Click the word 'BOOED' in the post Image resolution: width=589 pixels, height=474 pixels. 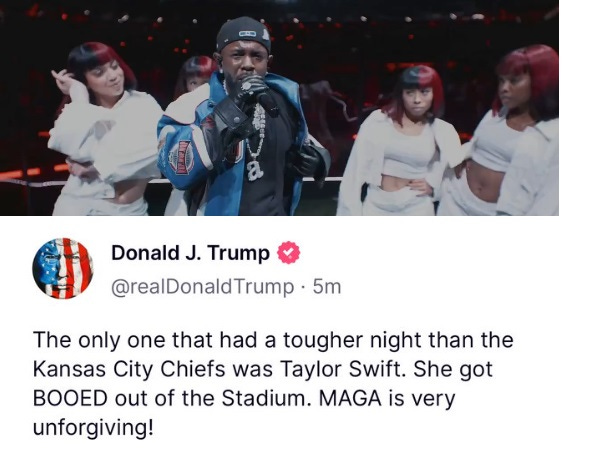click(x=70, y=398)
